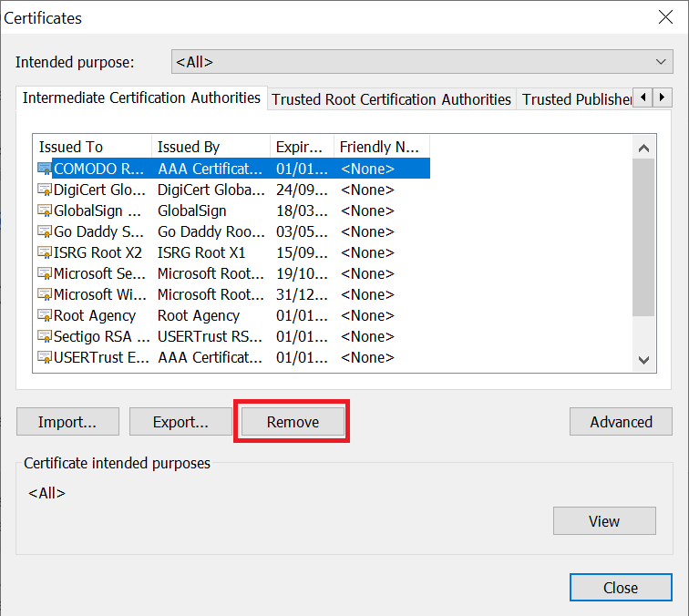Select the Microsoft Wi... certificate name

(99, 294)
